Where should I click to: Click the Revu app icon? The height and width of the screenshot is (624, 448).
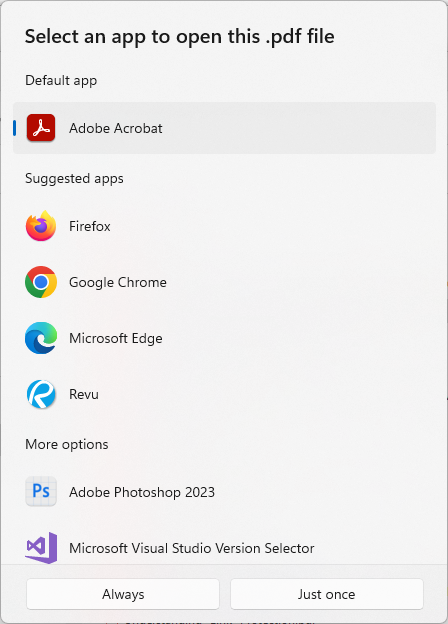coord(41,394)
